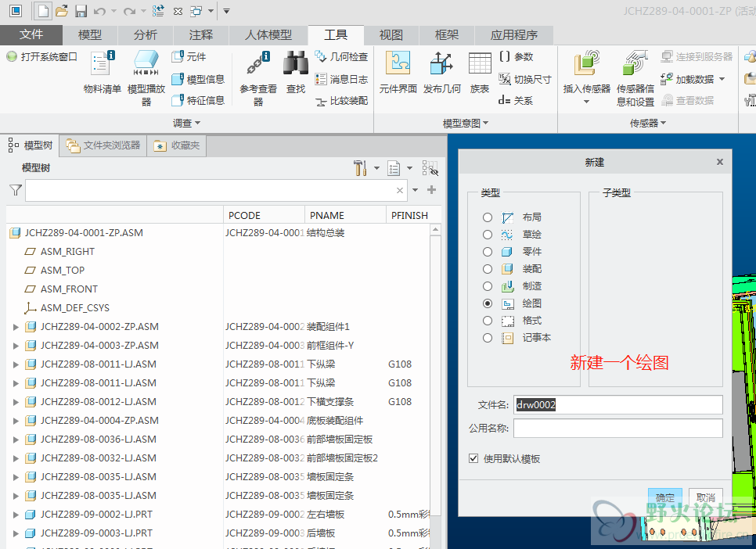Click the Save disk icon in quick toolbar
The image size is (756, 549).
[x=81, y=11]
